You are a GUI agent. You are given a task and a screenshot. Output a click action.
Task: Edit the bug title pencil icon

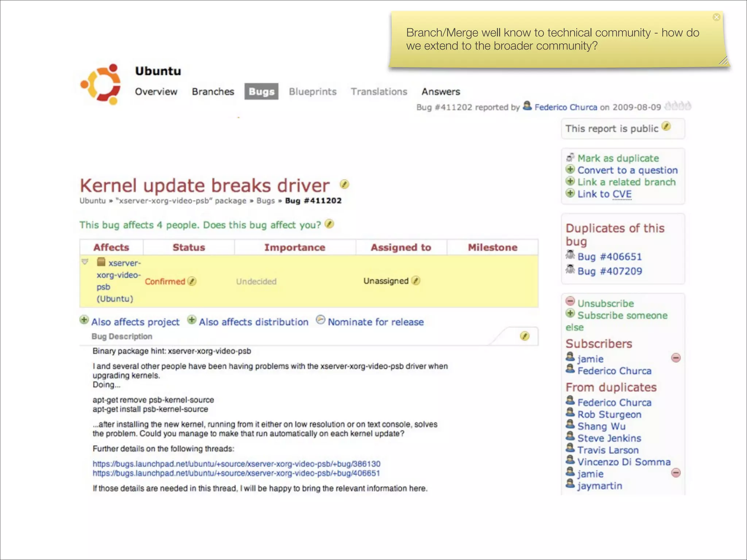pyautogui.click(x=344, y=184)
